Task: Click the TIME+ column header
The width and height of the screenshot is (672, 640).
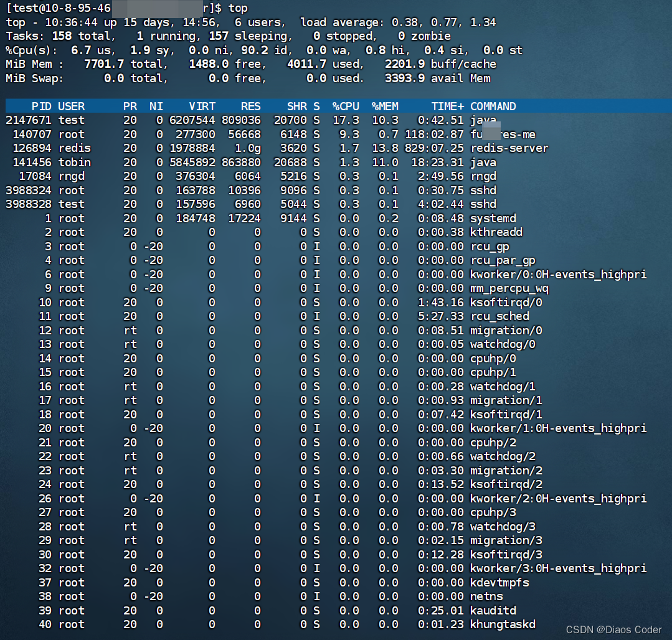Action: coord(447,106)
